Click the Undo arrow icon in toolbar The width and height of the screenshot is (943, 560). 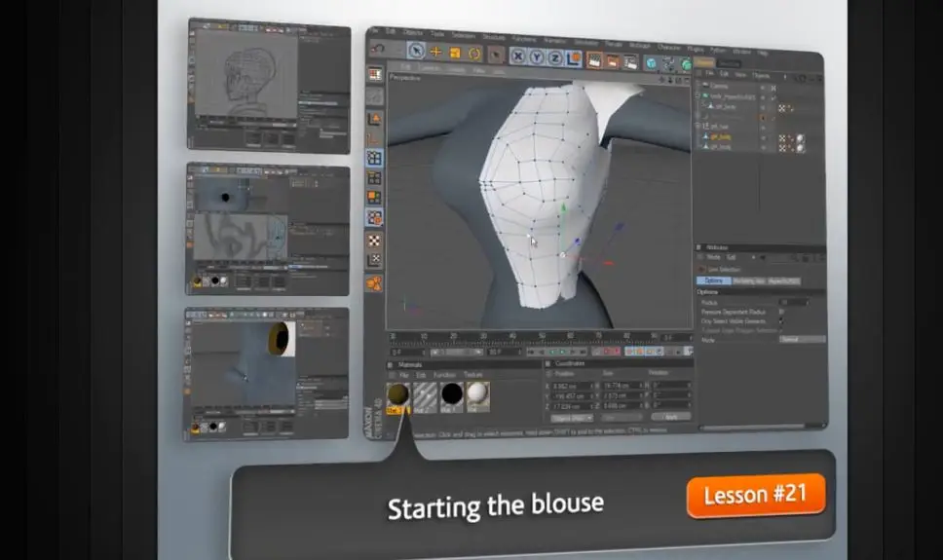377,49
